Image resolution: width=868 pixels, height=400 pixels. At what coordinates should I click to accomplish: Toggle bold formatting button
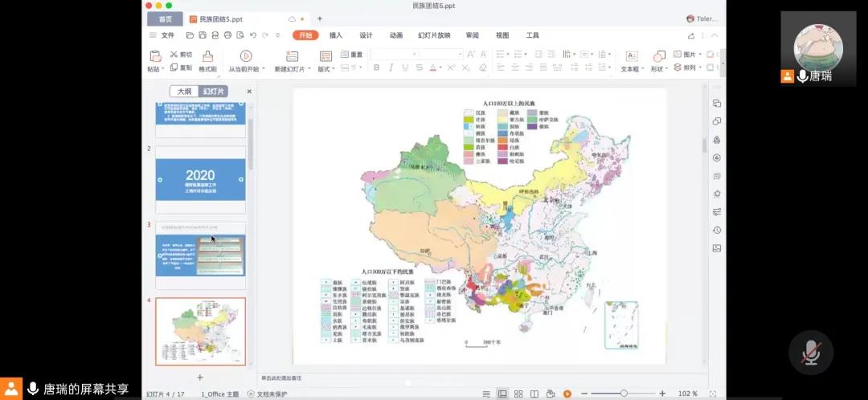376,68
